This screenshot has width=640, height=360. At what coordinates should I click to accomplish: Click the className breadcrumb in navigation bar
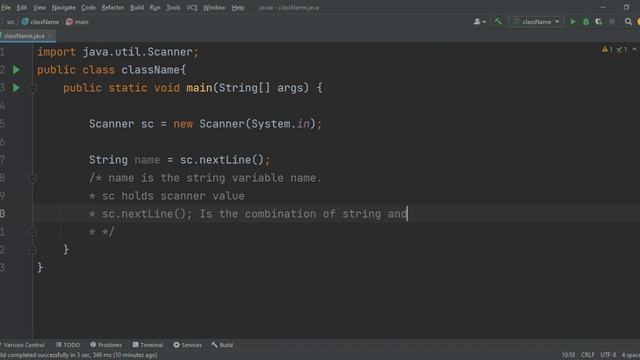click(x=40, y=22)
